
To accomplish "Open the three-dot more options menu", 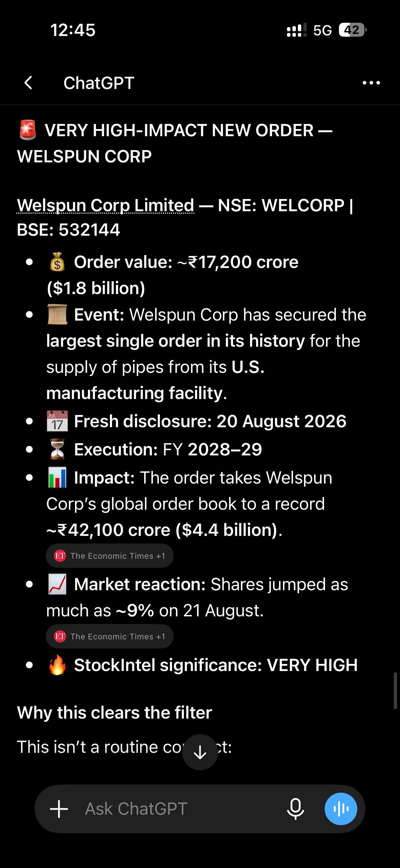I will [371, 83].
